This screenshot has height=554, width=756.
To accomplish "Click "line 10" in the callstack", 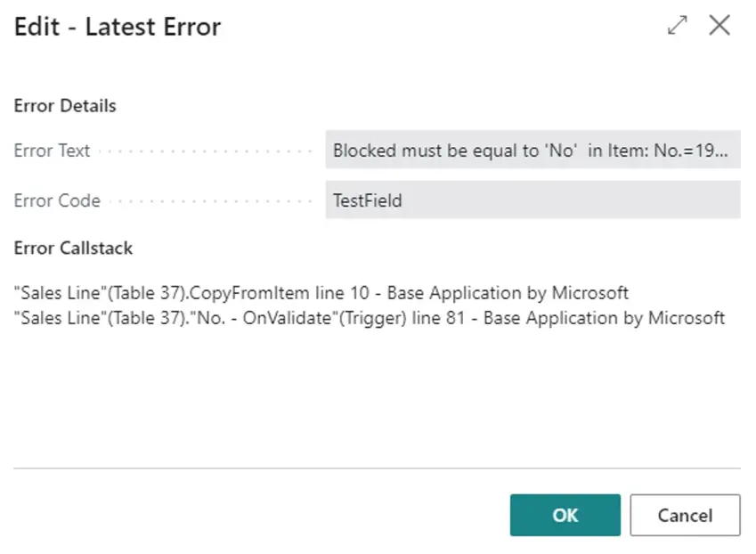I will click(x=341, y=293).
